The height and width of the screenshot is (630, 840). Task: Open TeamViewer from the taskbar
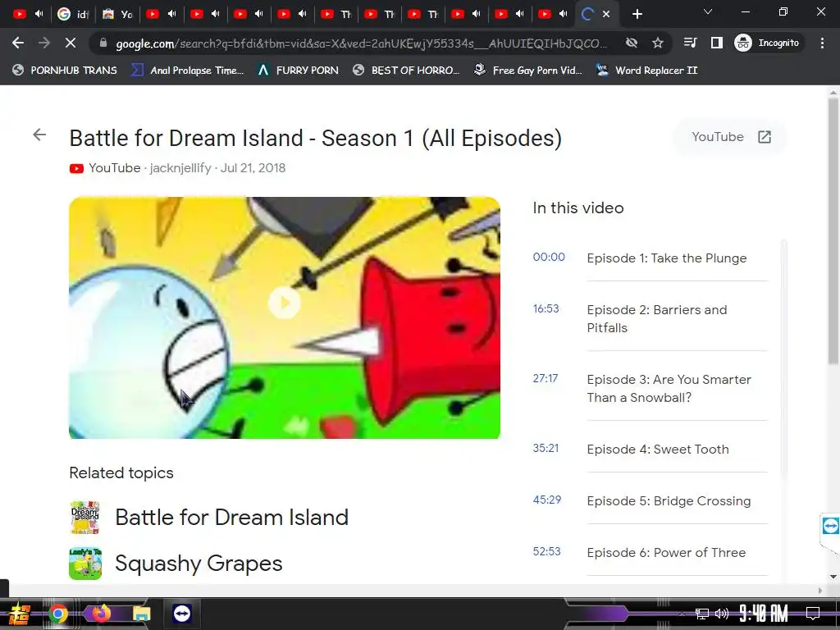[182, 614]
